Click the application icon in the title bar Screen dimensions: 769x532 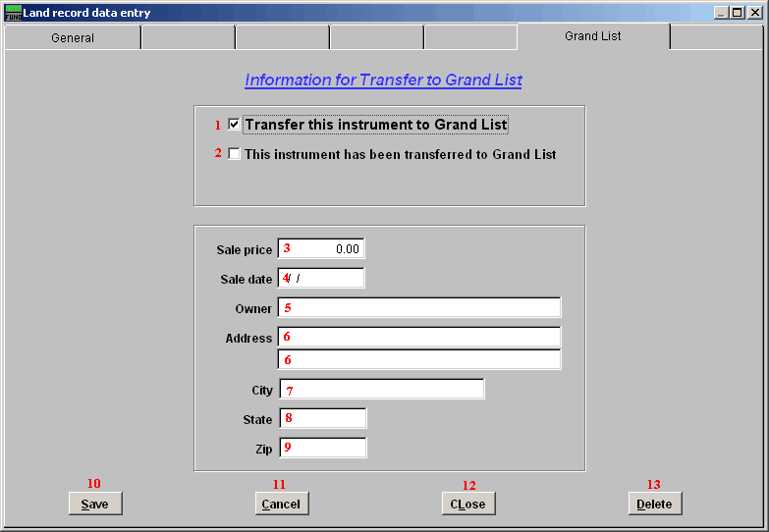tap(13, 13)
